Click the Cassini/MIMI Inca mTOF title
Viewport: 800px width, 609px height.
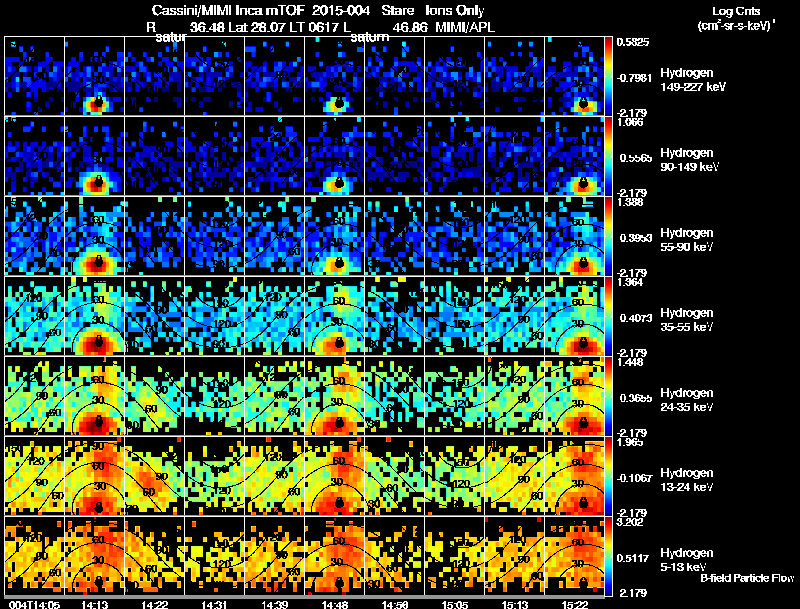pyautogui.click(x=228, y=10)
